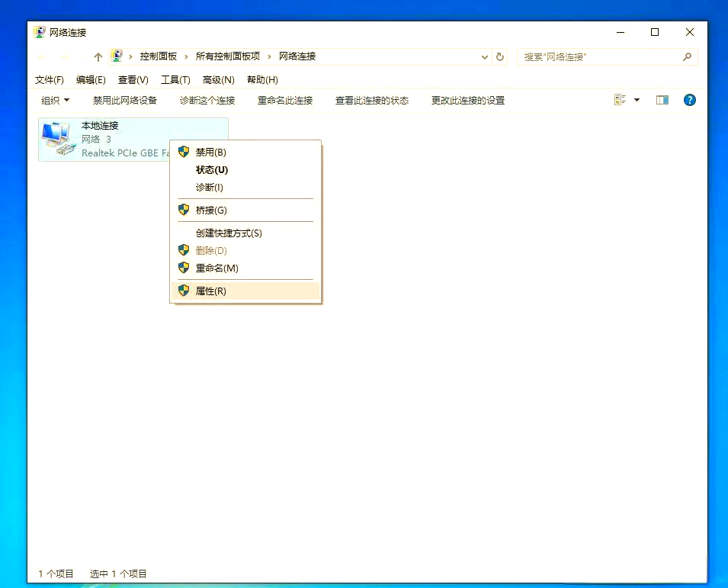
Task: Open 查看(V) menu
Action: 133,80
